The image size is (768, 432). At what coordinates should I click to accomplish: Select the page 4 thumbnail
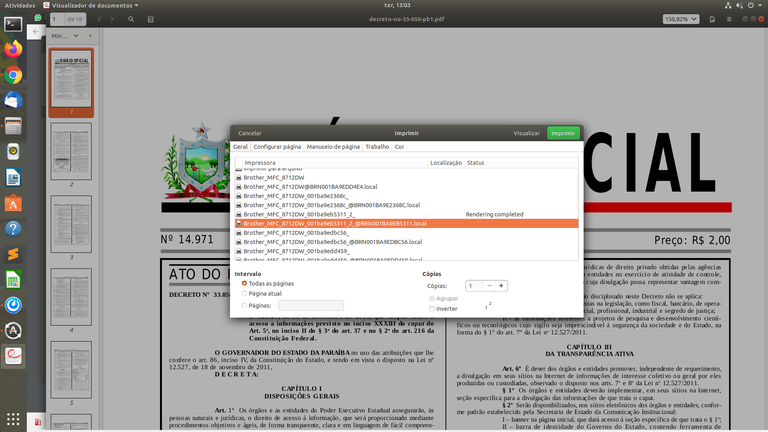coord(71,297)
